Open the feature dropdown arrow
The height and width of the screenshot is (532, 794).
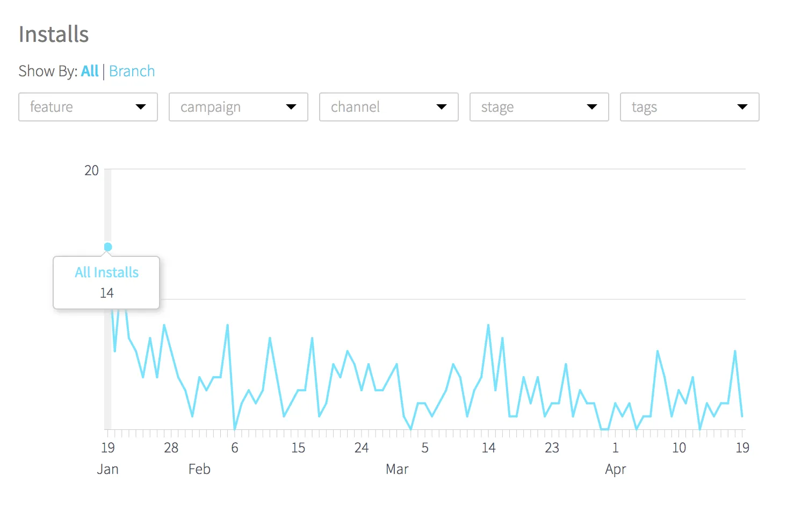141,107
